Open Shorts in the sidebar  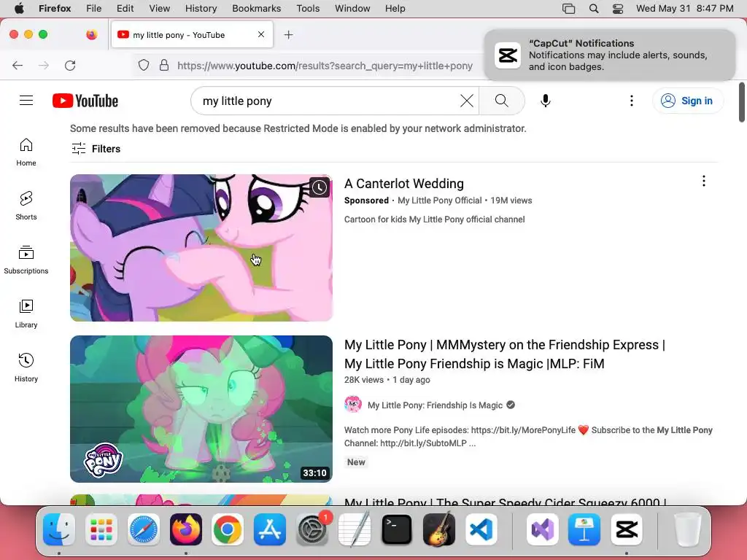26,206
